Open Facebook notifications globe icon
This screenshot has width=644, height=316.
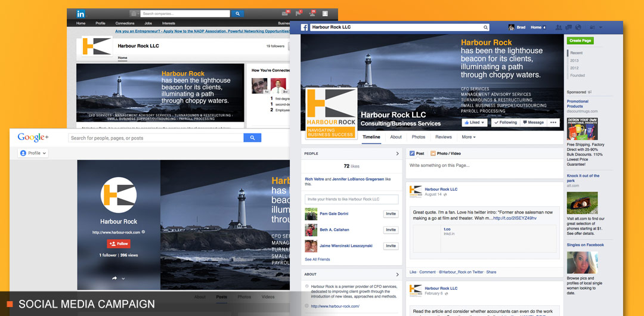(x=578, y=27)
